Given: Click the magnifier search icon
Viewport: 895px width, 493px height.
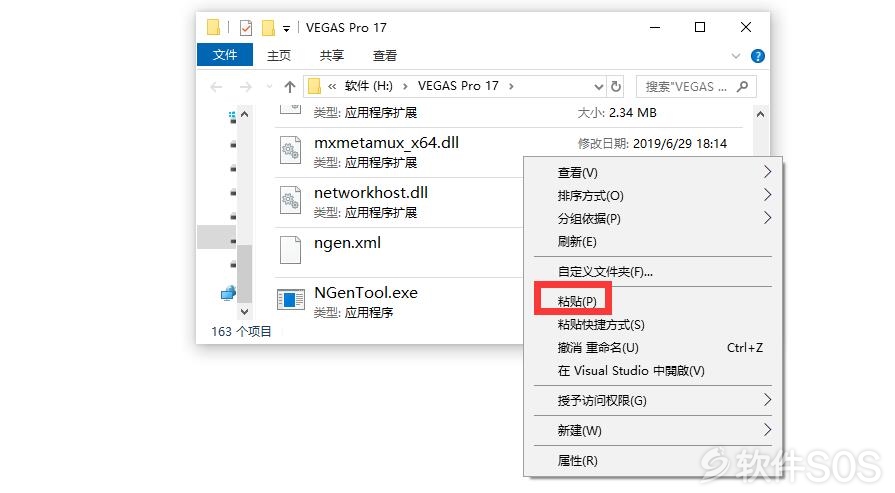Looking at the screenshot, I should pos(742,87).
